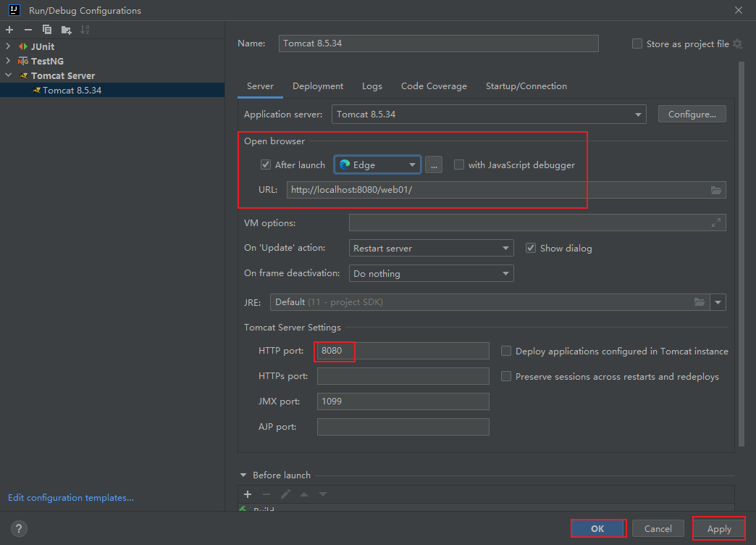
Task: Open the help question mark
Action: (19, 528)
